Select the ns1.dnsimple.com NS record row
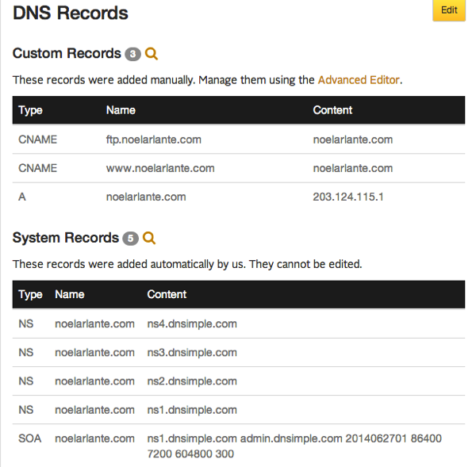 pos(239,410)
